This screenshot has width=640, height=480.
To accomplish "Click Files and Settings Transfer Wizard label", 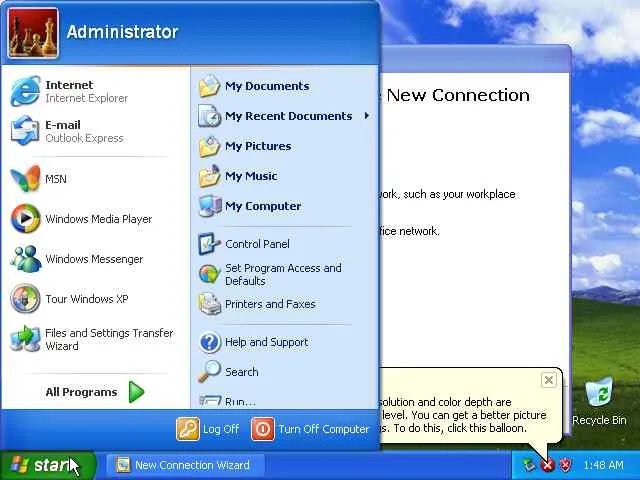I will (109, 339).
